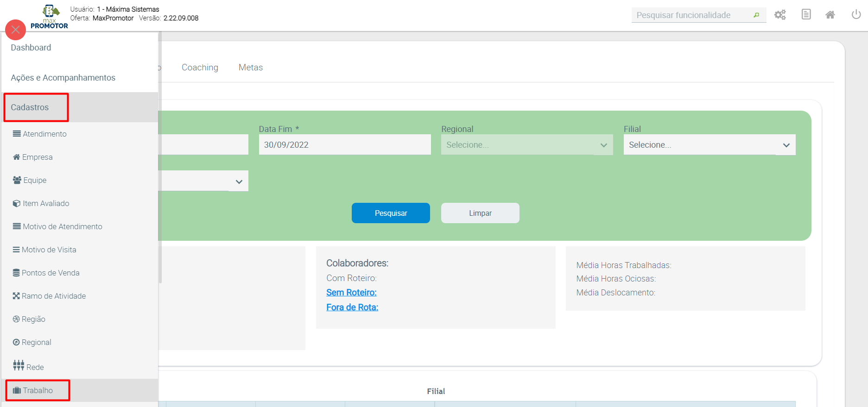
Task: Click 'Média Horas Trabalhadas:' text
Action: [x=624, y=265]
